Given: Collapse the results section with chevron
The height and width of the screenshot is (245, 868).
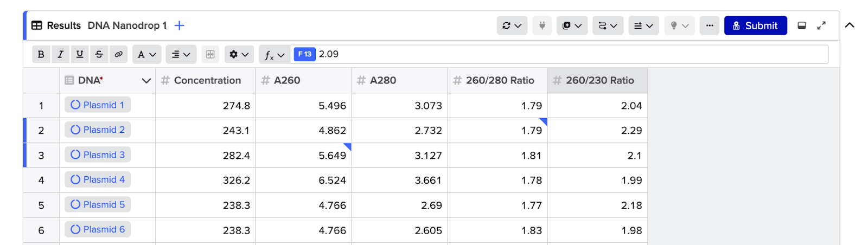Looking at the screenshot, I should tap(850, 25).
